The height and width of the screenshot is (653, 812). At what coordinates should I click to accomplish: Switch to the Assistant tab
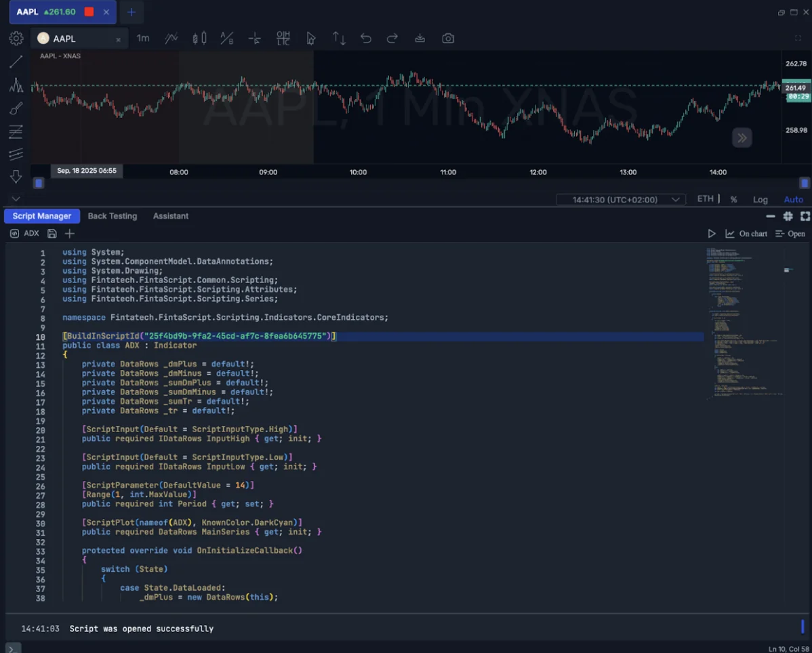pos(171,216)
